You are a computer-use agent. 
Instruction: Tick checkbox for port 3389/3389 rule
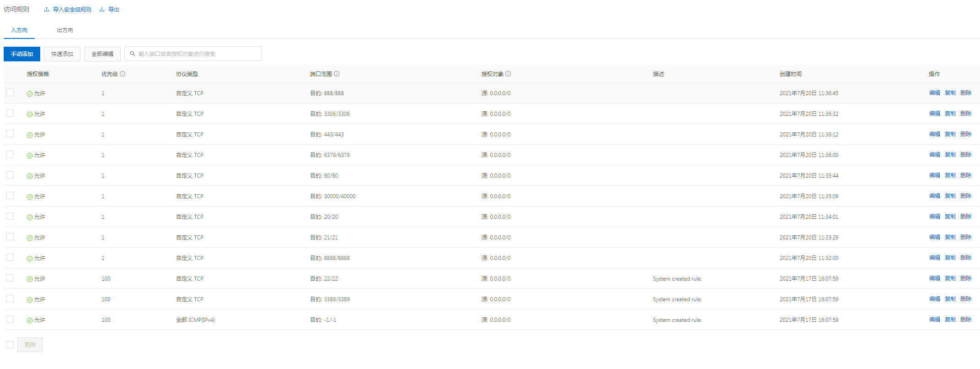pyautogui.click(x=10, y=298)
